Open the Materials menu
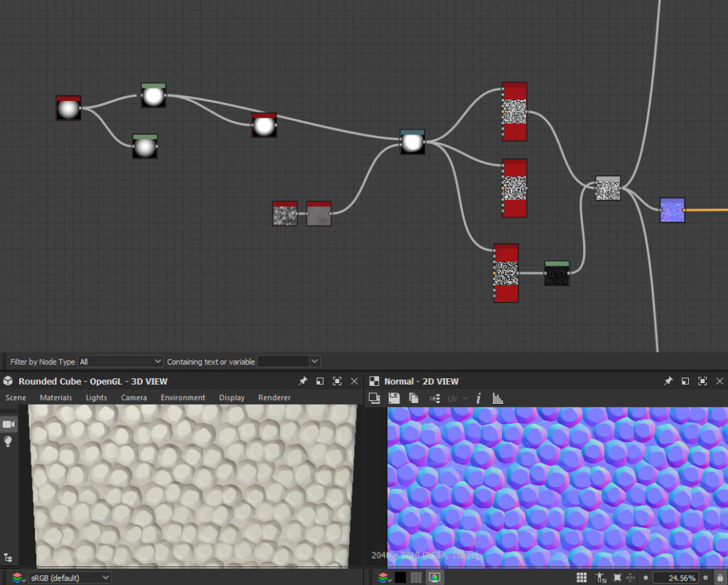 click(55, 397)
